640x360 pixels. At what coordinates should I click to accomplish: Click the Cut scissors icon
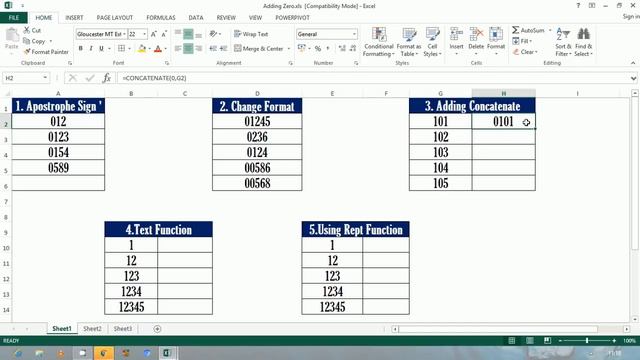click(27, 30)
